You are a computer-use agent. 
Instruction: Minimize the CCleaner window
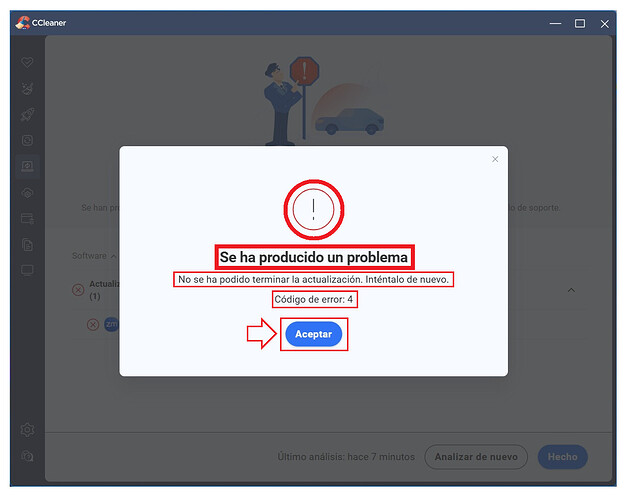pyautogui.click(x=555, y=23)
